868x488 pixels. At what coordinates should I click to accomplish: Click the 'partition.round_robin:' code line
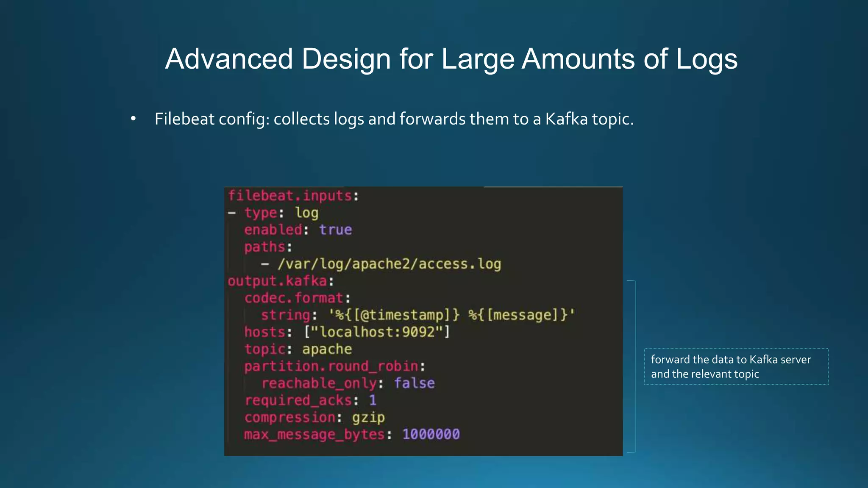(x=334, y=366)
